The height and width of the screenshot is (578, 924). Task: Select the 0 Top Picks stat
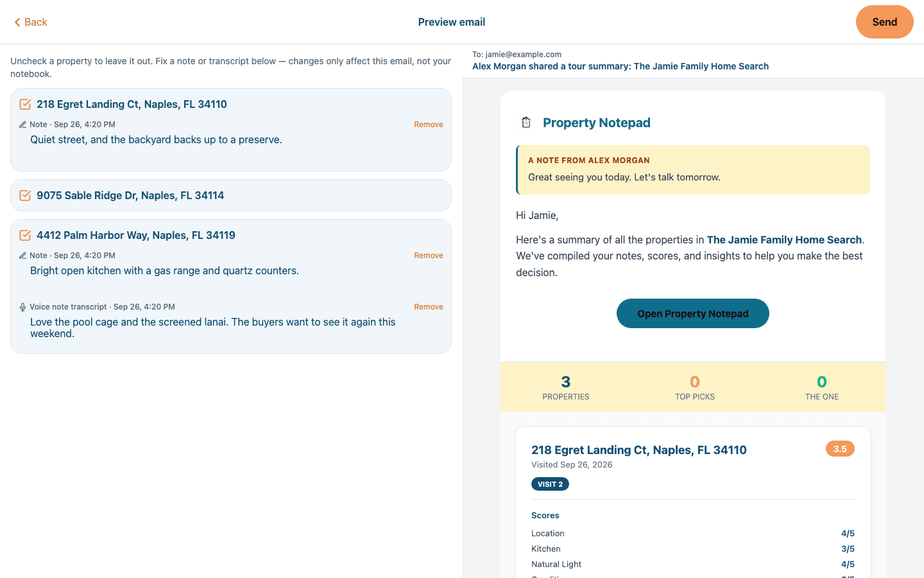(x=695, y=387)
